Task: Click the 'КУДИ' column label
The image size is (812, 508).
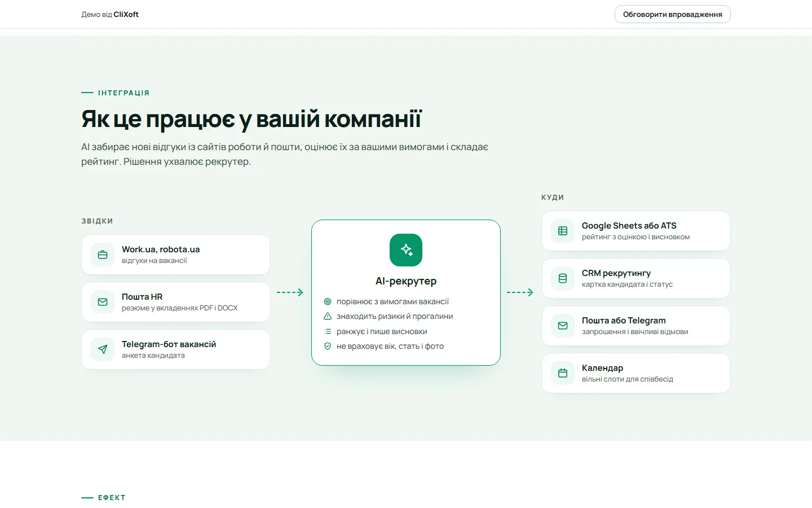Action: pyautogui.click(x=553, y=198)
